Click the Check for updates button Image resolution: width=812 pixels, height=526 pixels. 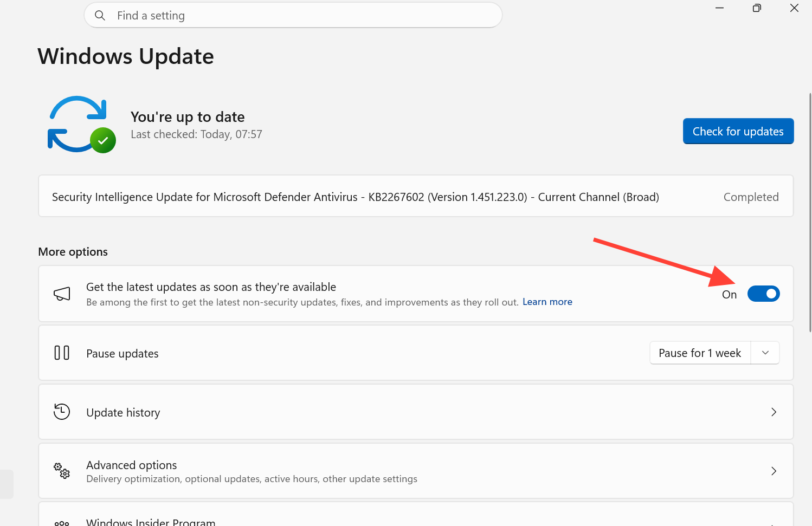pos(738,131)
